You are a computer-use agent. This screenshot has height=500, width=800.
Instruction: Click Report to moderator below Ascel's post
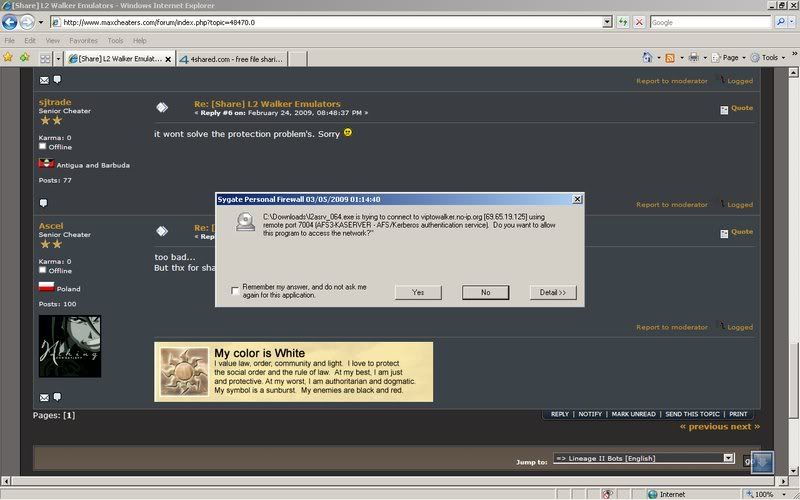pyautogui.click(x=671, y=327)
